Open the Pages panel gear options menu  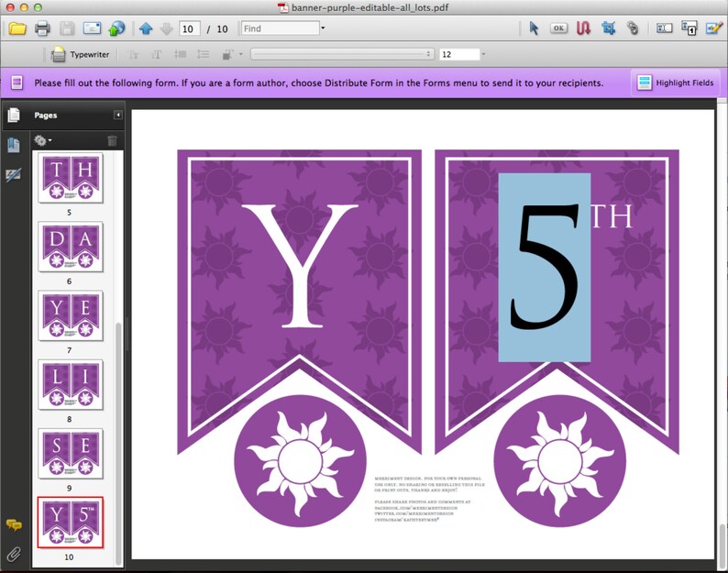(43, 140)
